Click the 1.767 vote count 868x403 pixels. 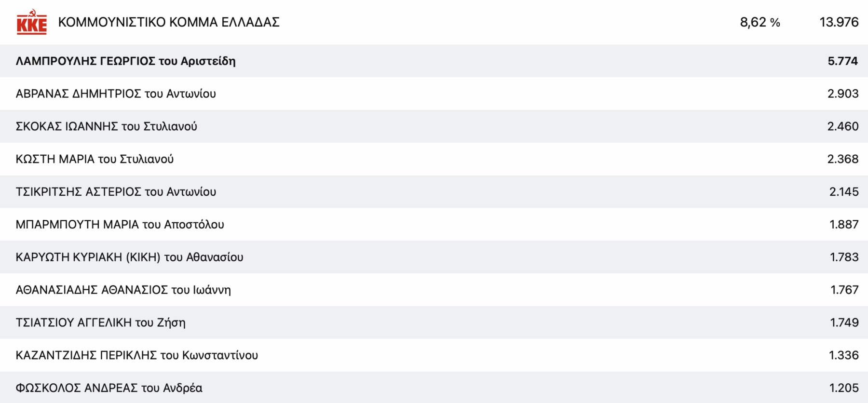click(x=844, y=290)
